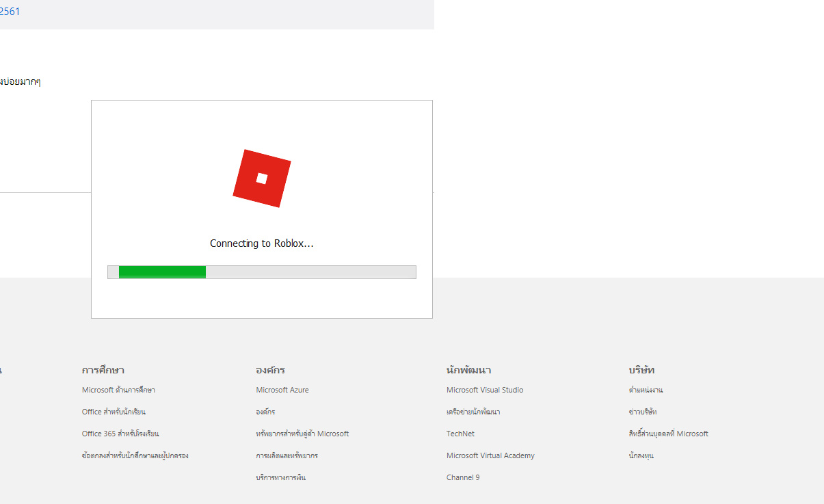Click the 'Connecting to Roblox...' status text
Screen dimensions: 824x504
[x=262, y=243]
